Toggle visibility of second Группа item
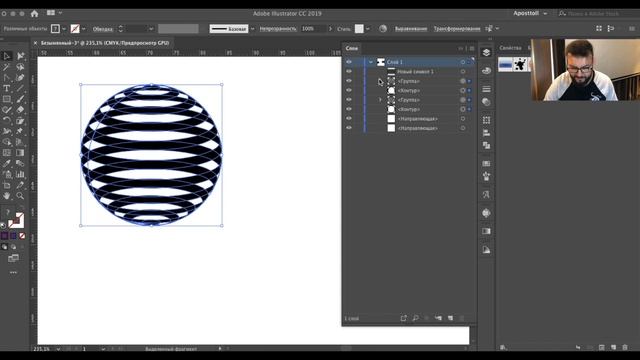 click(x=349, y=100)
